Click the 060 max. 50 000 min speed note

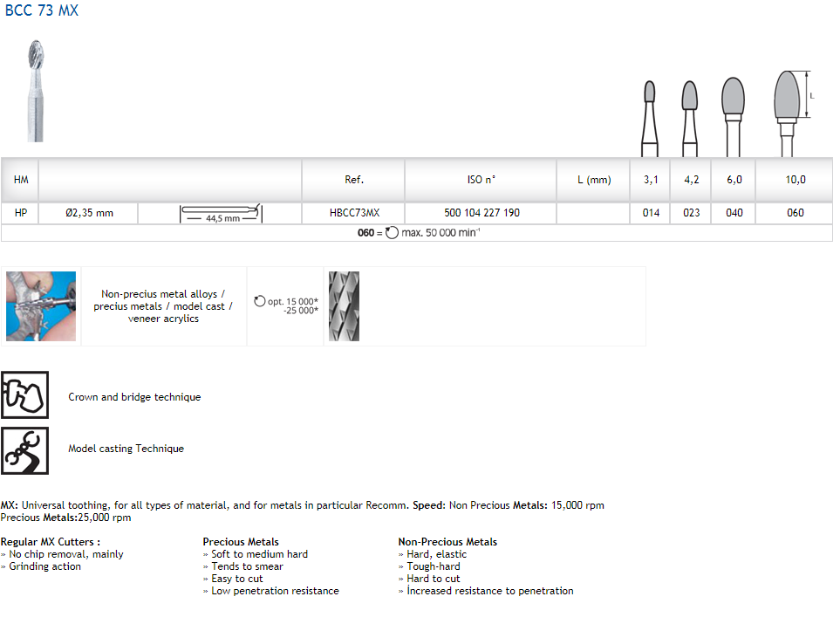419,233
